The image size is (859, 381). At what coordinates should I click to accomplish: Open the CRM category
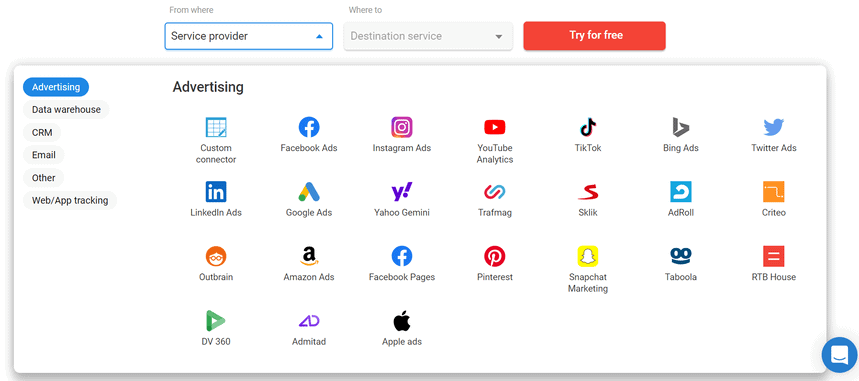(x=42, y=132)
